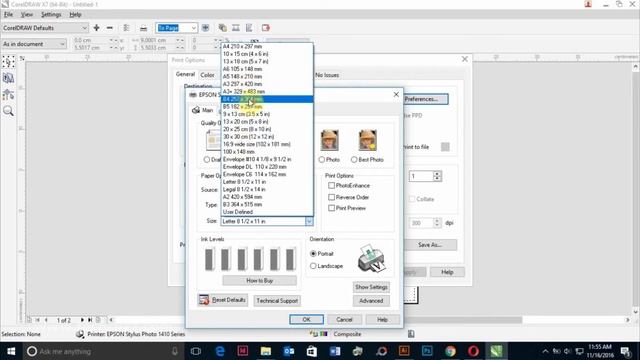
Task: Enable the PhotoEnhance checkbox
Action: pos(331,185)
